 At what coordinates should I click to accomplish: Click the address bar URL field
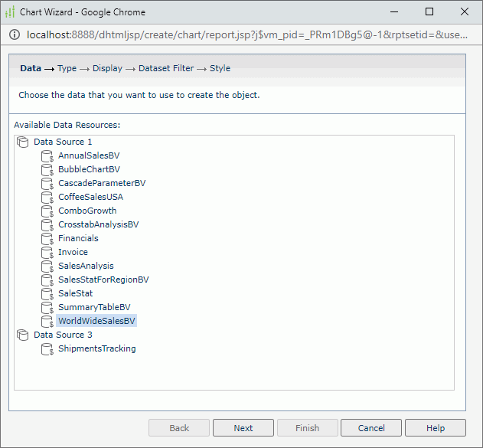tap(245, 34)
